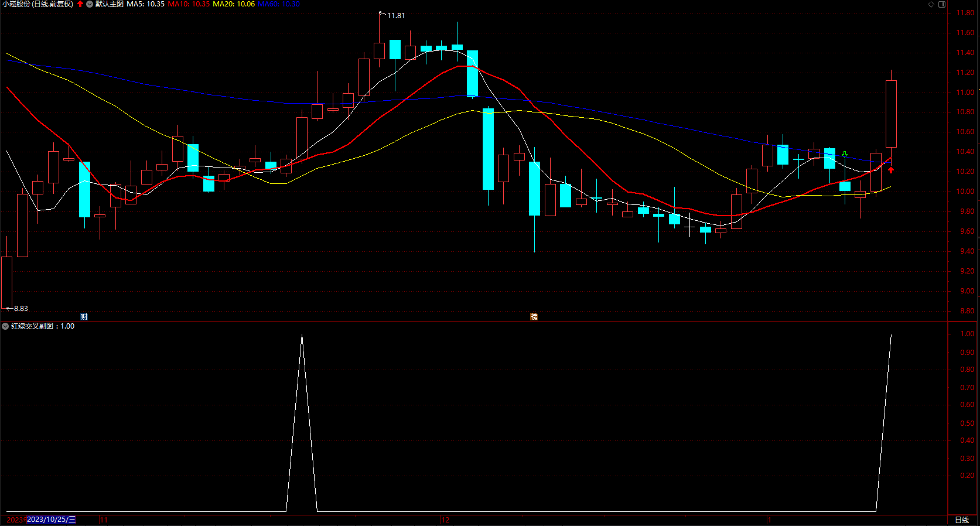Select the MA20: 10.06 indicator label
The height and width of the screenshot is (526, 980).
(234, 4)
